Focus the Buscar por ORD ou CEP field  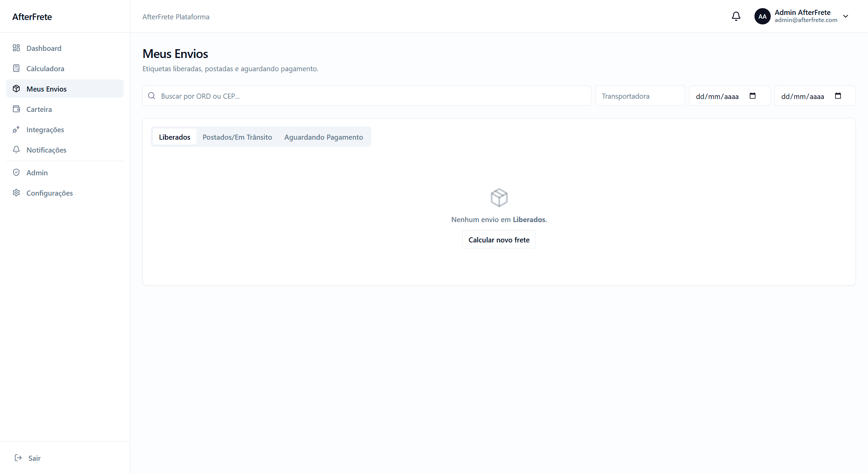[367, 96]
